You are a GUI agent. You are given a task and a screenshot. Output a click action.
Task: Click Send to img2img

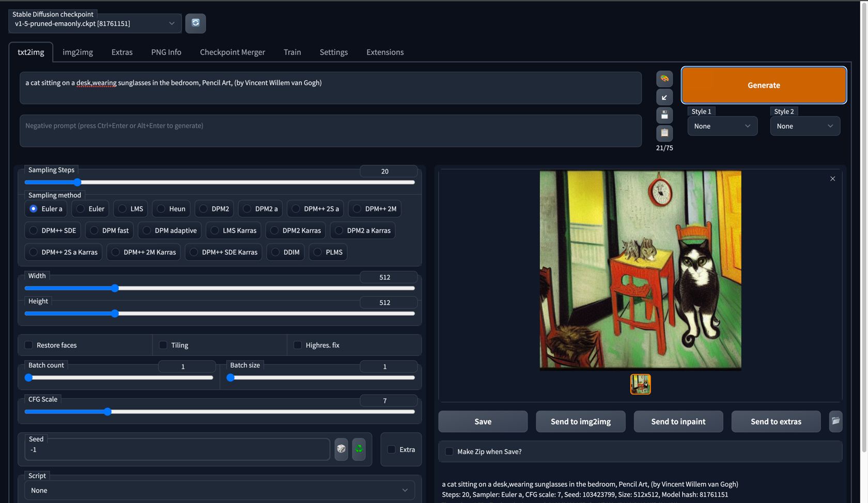(x=581, y=421)
